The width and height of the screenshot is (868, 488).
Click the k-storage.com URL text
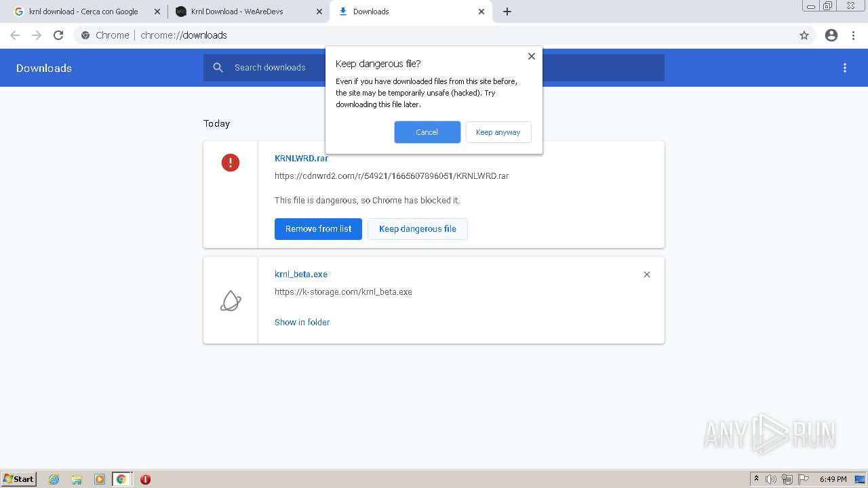tap(343, 292)
